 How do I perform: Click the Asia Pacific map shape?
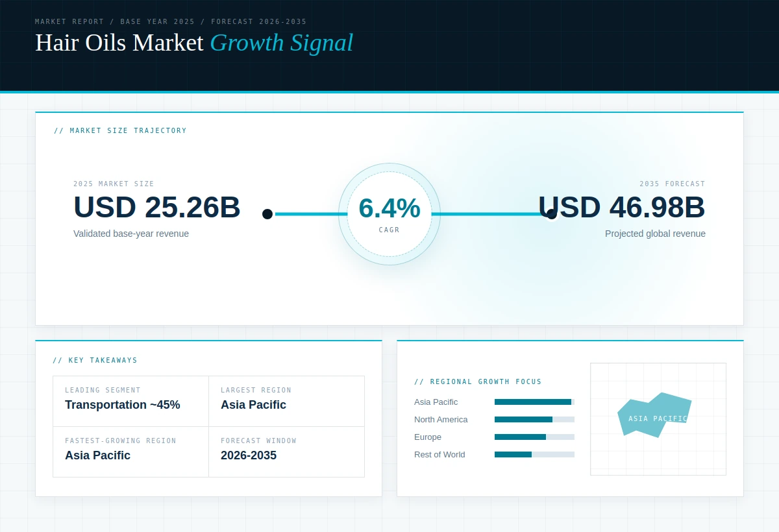pyautogui.click(x=654, y=415)
